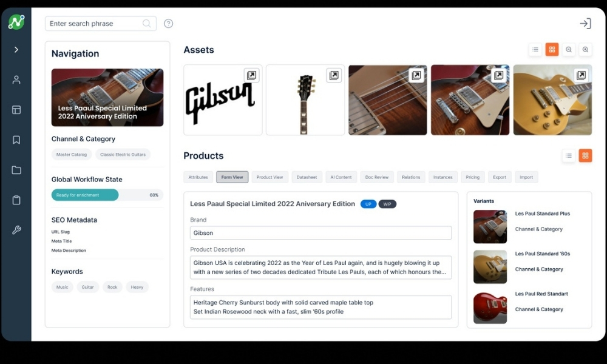Image resolution: width=607 pixels, height=364 pixels.
Task: Open the folder sidebar icon
Action: pos(16,170)
